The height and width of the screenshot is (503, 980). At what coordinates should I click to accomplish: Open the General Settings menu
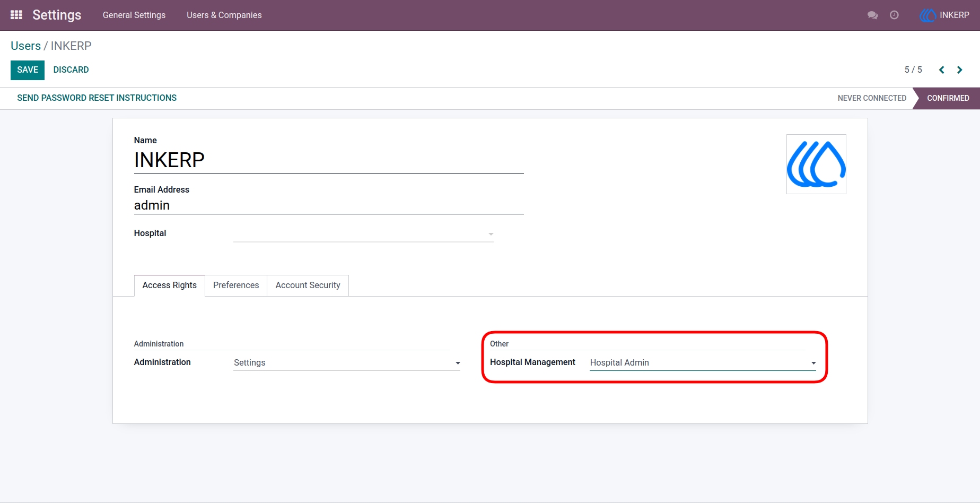coord(134,15)
